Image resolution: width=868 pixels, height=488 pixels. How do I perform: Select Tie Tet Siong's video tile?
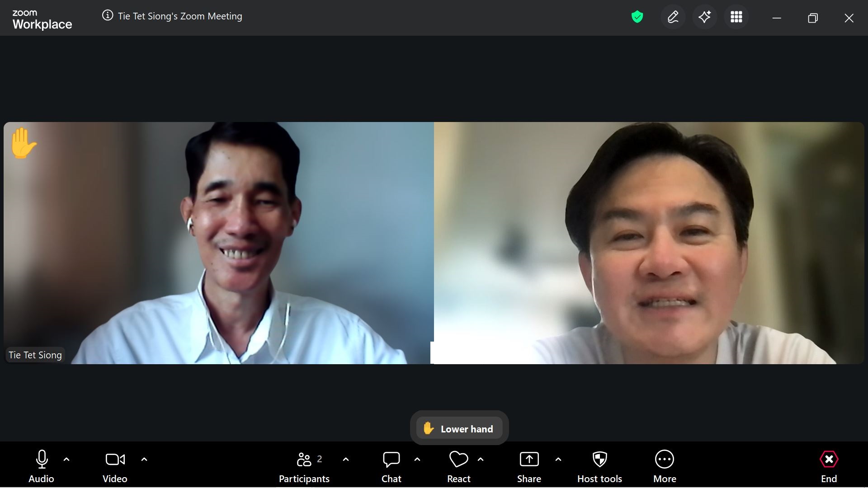pyautogui.click(x=218, y=243)
